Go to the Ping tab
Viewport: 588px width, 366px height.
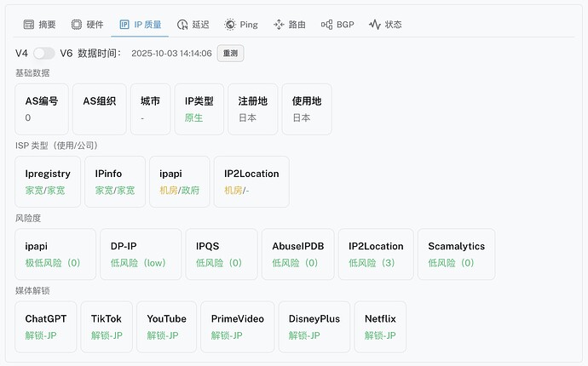241,25
